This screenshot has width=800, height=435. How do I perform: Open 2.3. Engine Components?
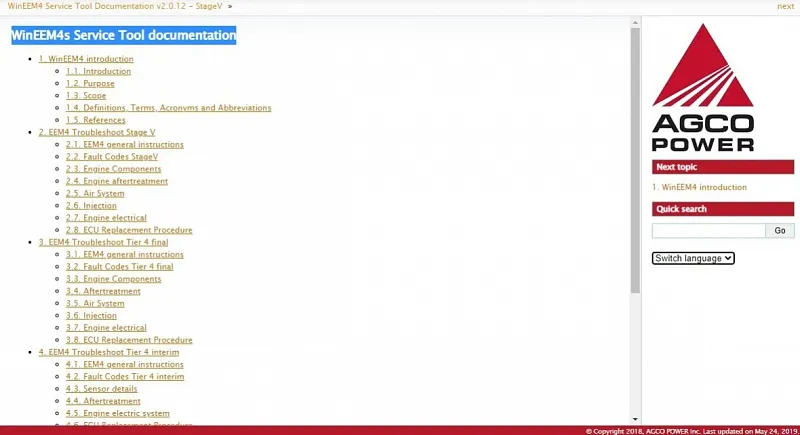click(x=113, y=169)
